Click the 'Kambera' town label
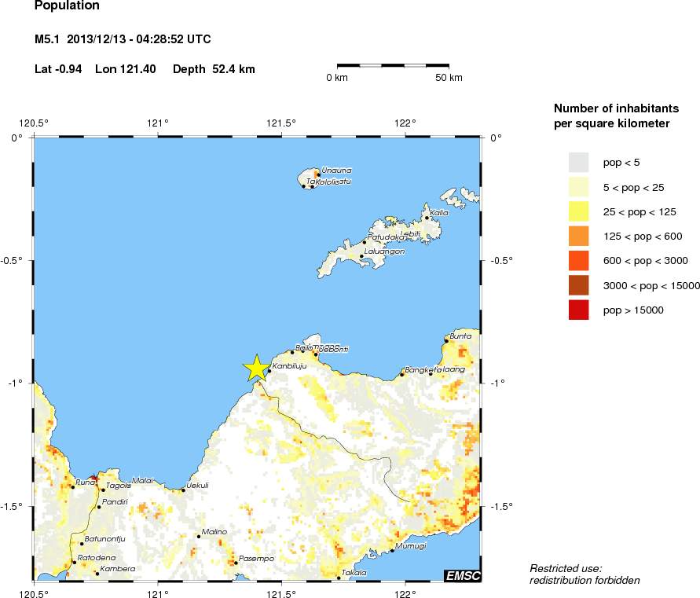Viewport: 700px width, 598px height. (117, 569)
